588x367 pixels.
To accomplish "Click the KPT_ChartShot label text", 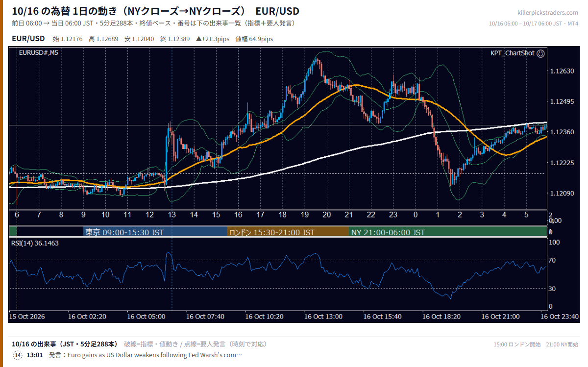I will click(x=513, y=53).
